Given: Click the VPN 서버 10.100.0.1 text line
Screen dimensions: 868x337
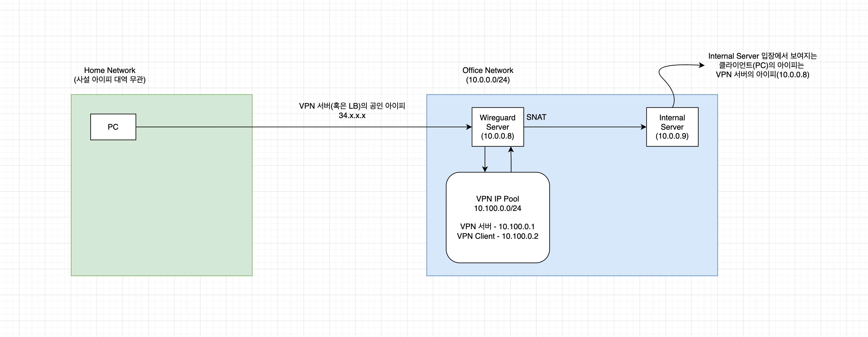Looking at the screenshot, I should [497, 226].
